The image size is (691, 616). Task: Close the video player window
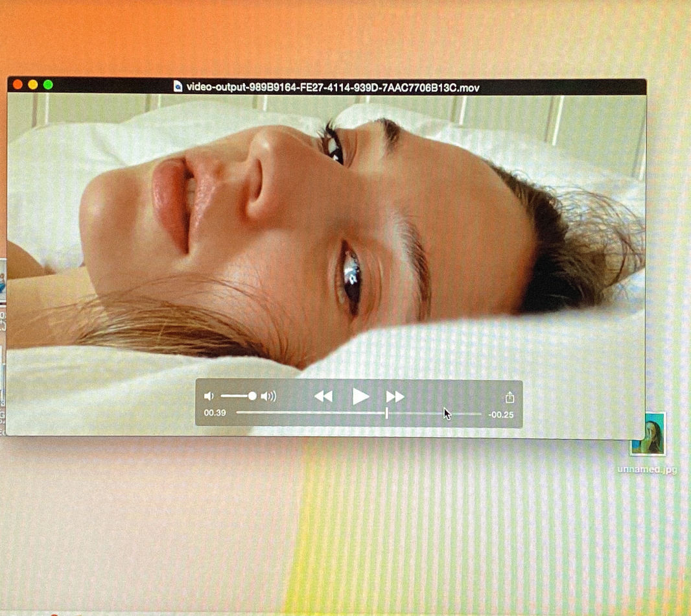coord(18,84)
